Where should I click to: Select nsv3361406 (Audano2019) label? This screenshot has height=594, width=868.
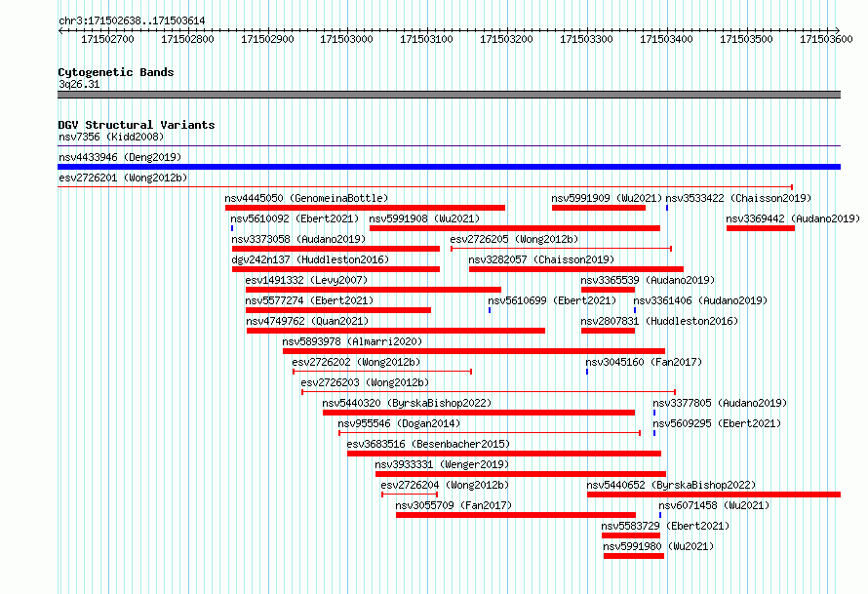(x=700, y=300)
